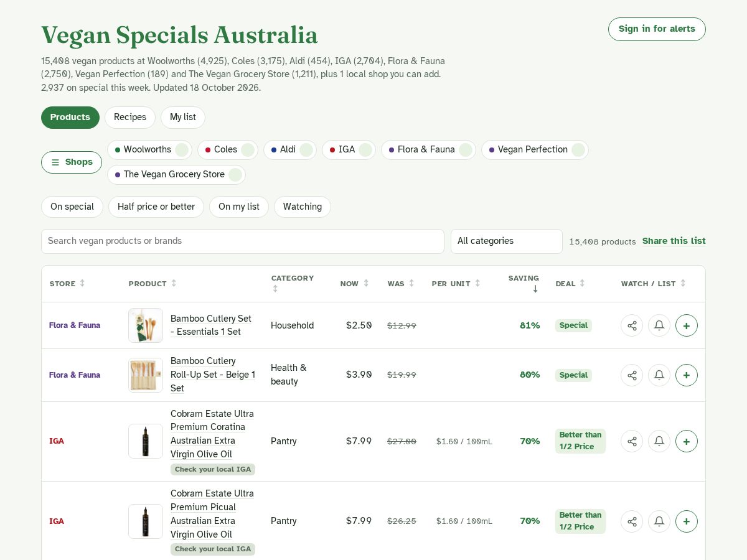Toggle the IGA shop filter chip
Screen dimensions: 747x560
(349, 150)
